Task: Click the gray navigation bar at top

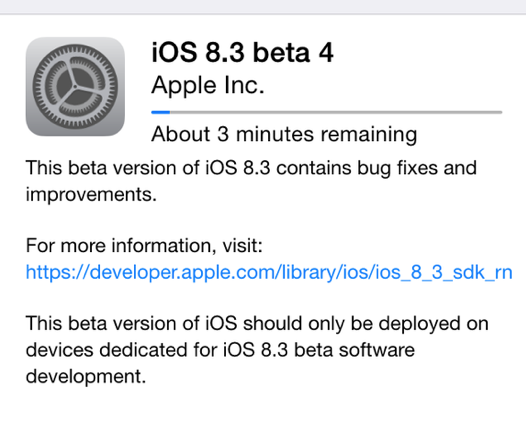Action: point(263,7)
